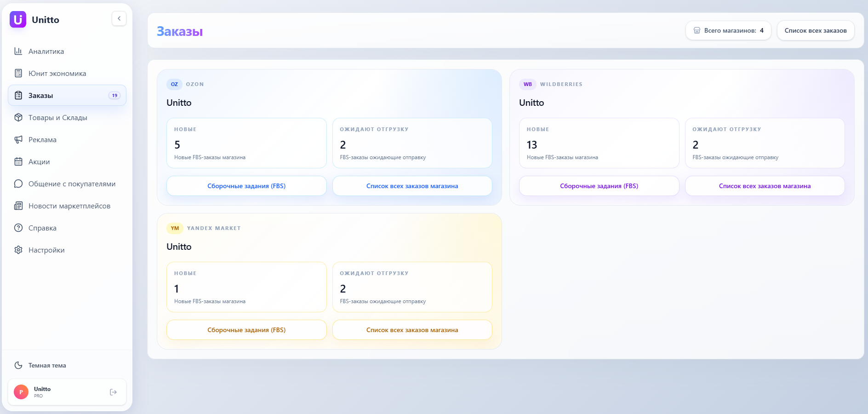Click the WB Wildberries badge

528,84
